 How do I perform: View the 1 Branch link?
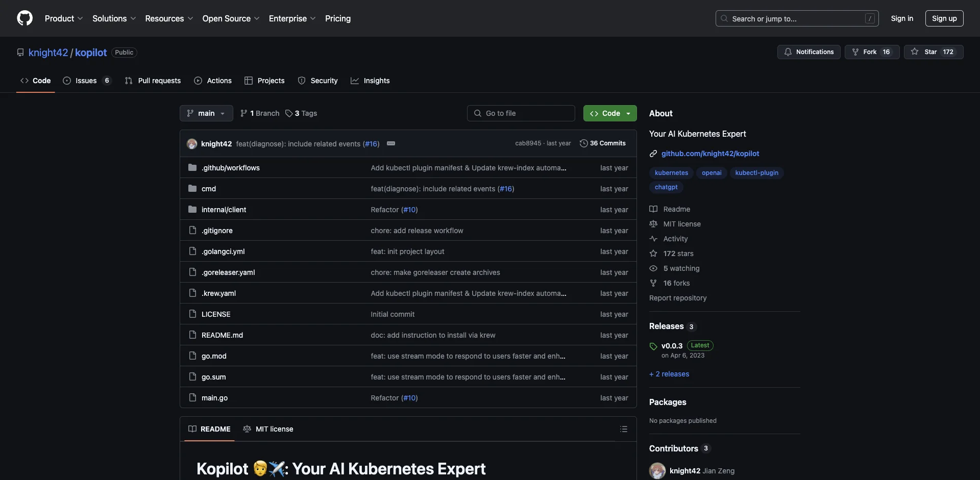(x=260, y=113)
